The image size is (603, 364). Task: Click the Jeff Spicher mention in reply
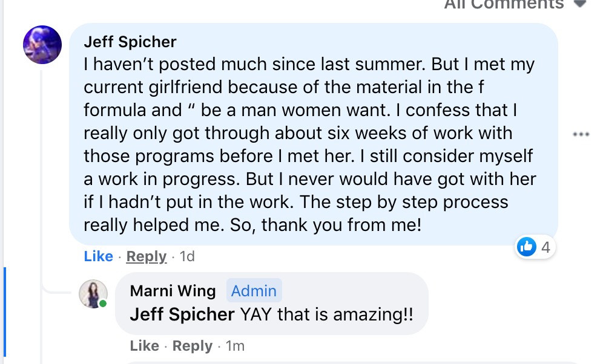tap(182, 314)
